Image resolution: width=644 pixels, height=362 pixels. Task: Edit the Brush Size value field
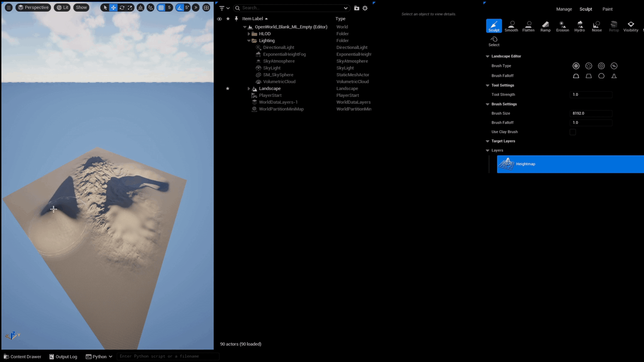tap(591, 113)
